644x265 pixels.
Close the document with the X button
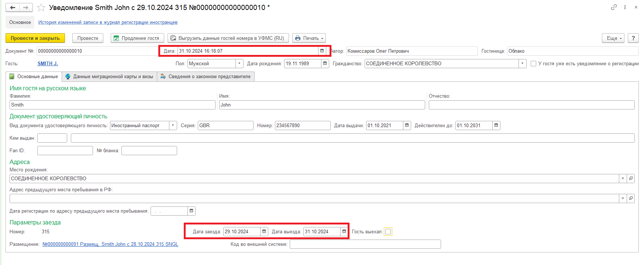636,7
